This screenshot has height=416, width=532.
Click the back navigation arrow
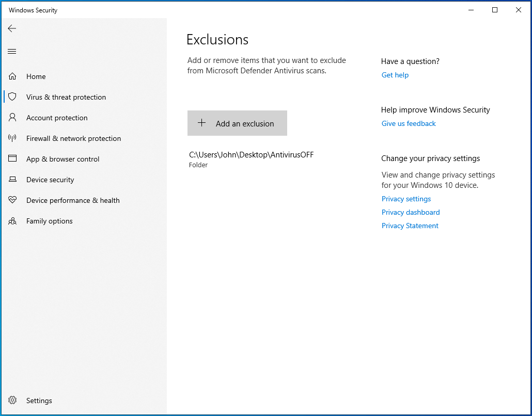tap(12, 28)
